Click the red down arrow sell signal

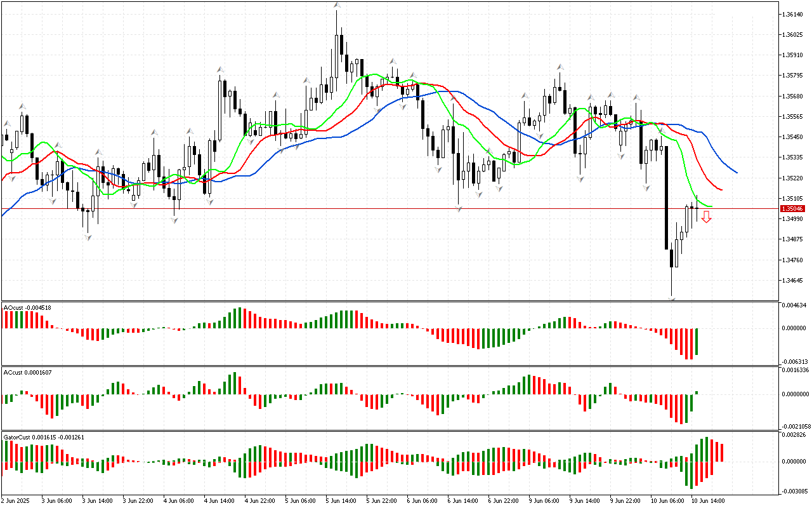coord(706,217)
